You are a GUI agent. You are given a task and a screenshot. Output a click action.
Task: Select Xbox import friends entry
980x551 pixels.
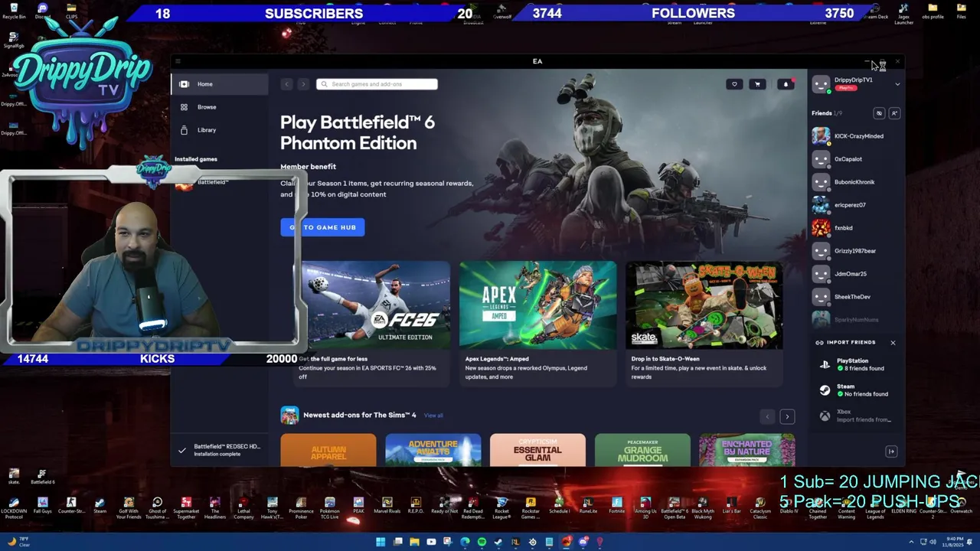tap(855, 416)
